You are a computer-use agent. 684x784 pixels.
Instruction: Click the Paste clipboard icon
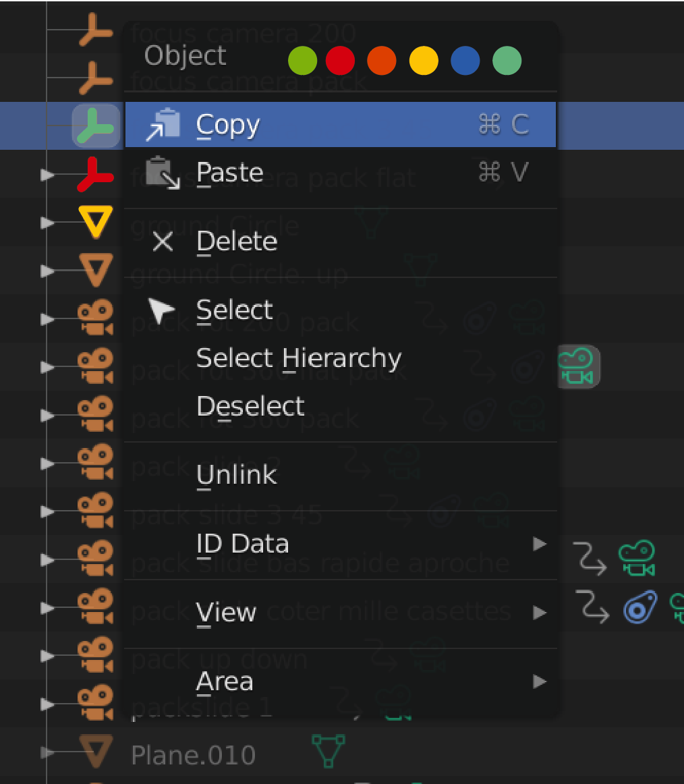click(163, 173)
